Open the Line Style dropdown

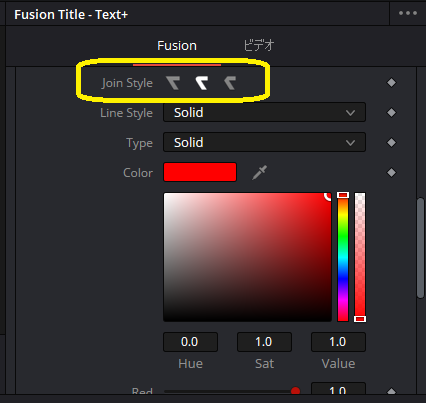(264, 113)
